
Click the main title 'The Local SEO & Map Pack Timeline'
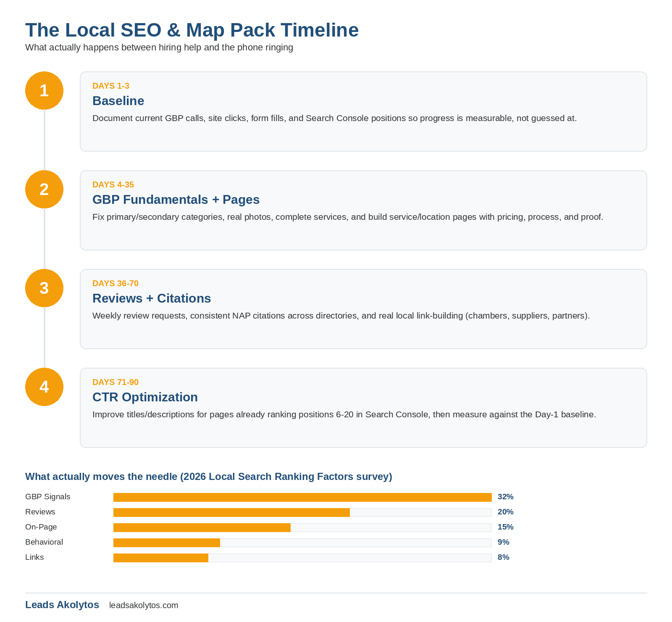tap(192, 30)
